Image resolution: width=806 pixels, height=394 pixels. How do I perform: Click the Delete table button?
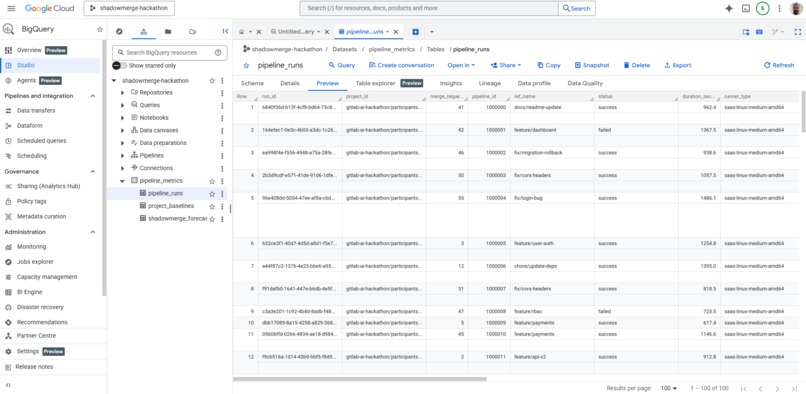pyautogui.click(x=637, y=65)
